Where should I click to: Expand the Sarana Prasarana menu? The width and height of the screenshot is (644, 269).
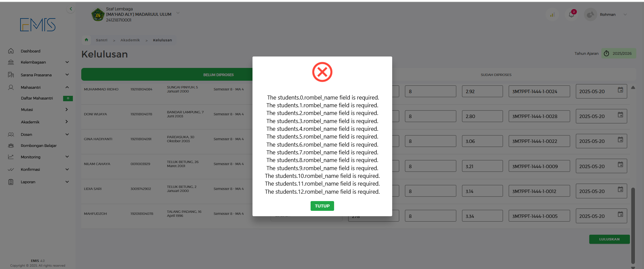click(x=67, y=75)
